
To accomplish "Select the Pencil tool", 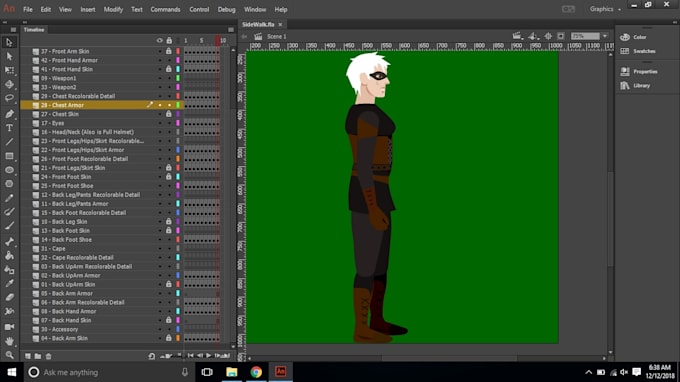I will (x=9, y=198).
